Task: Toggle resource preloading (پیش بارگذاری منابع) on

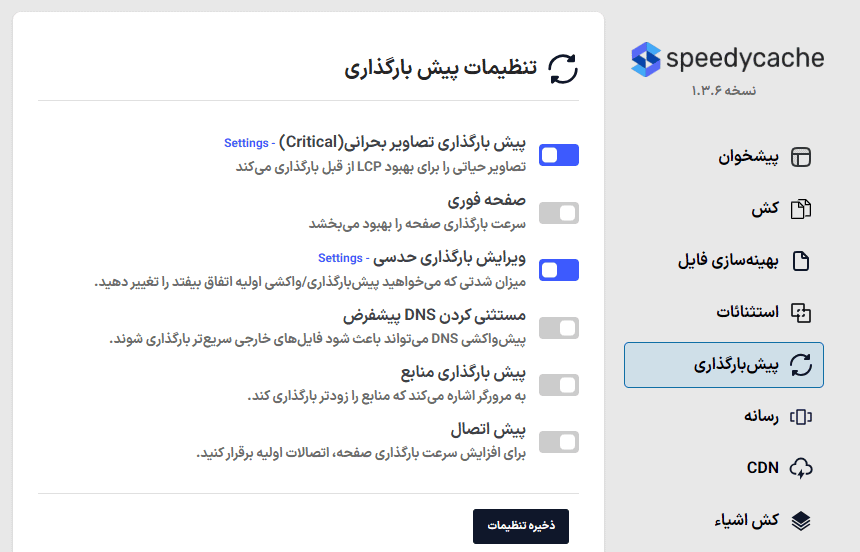Action: click(559, 385)
